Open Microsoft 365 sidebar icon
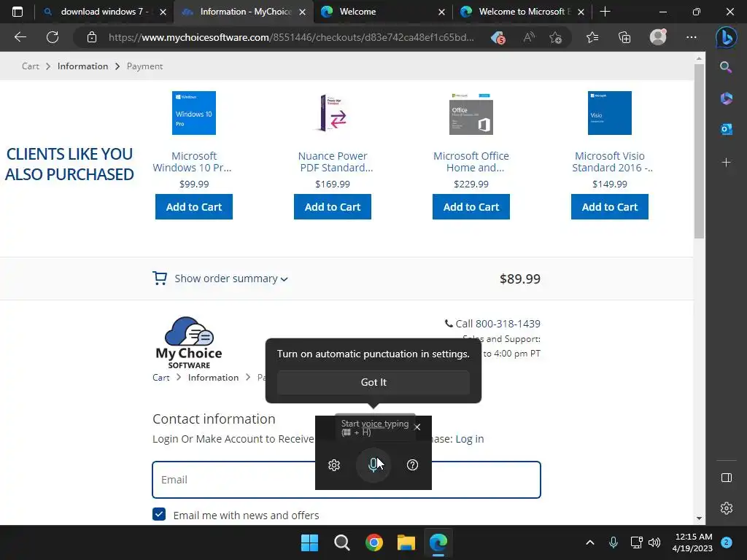Image resolution: width=747 pixels, height=560 pixels. [x=726, y=98]
